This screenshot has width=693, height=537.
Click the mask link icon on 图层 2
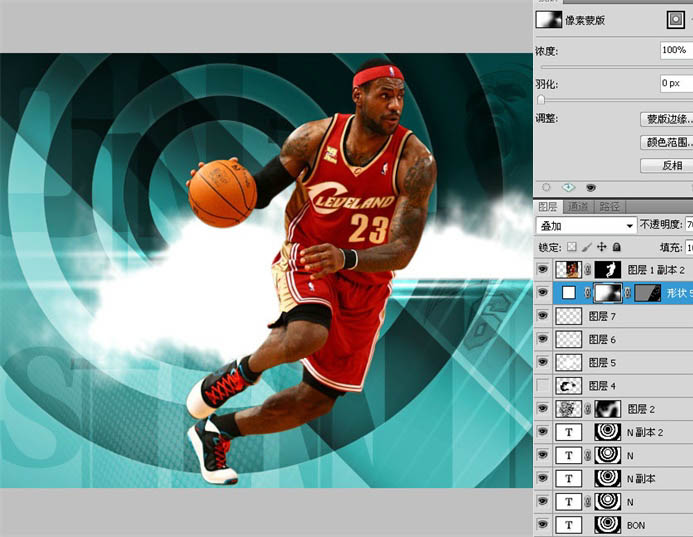pyautogui.click(x=587, y=409)
